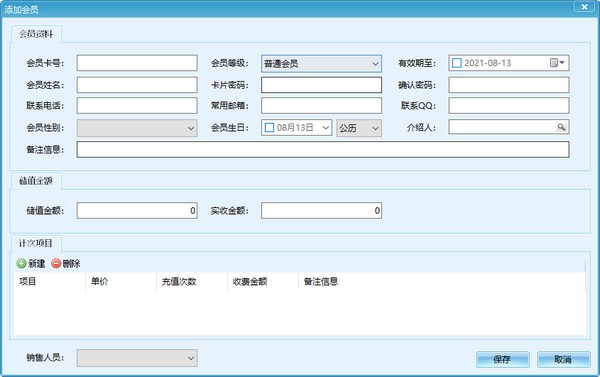Screen dimensions: 600x377
Task: Enable the 会员生日 date checkbox
Action: [269, 127]
